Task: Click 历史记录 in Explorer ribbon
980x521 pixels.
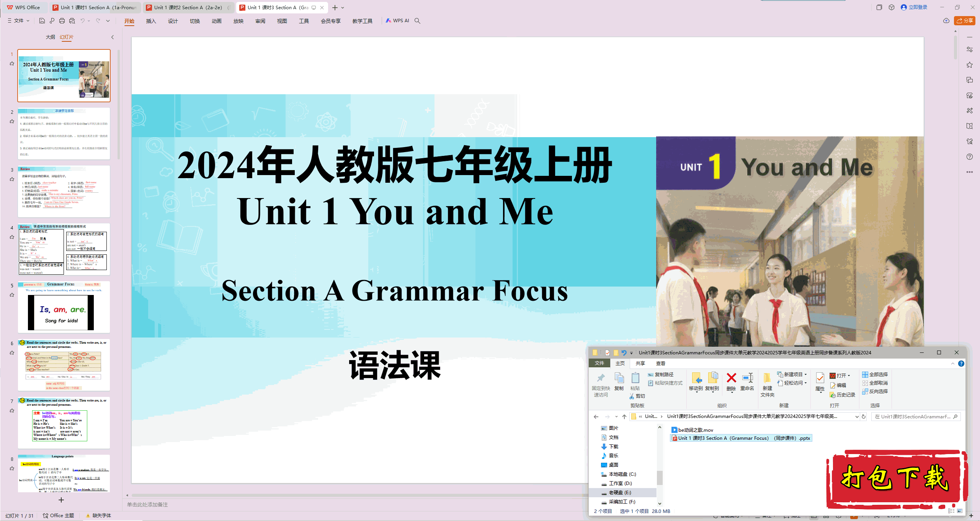Action: (843, 395)
